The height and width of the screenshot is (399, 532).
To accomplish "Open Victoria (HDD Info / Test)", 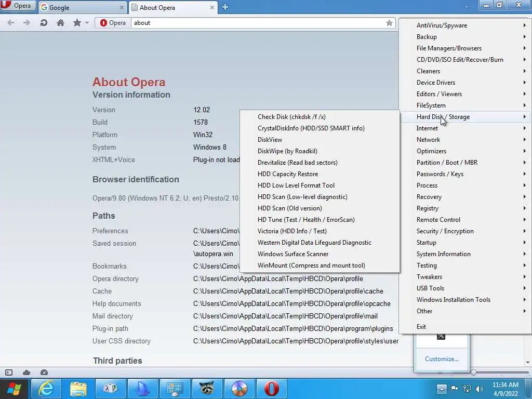I will tap(320, 231).
